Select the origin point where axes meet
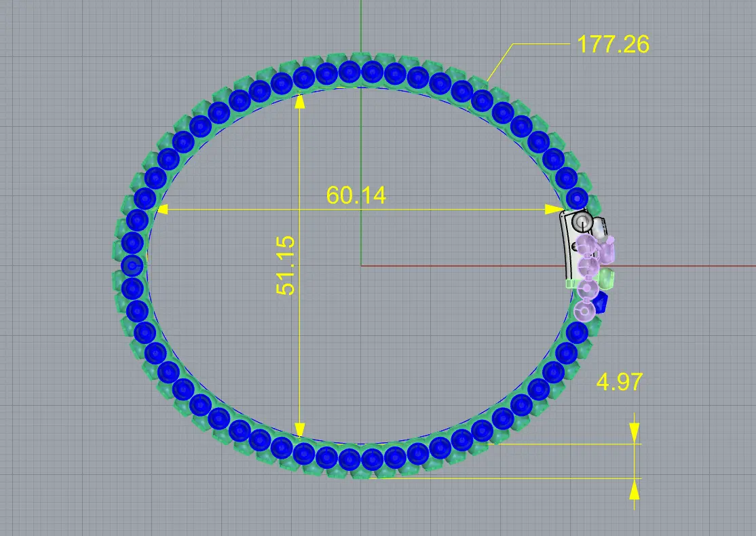 [x=361, y=265]
